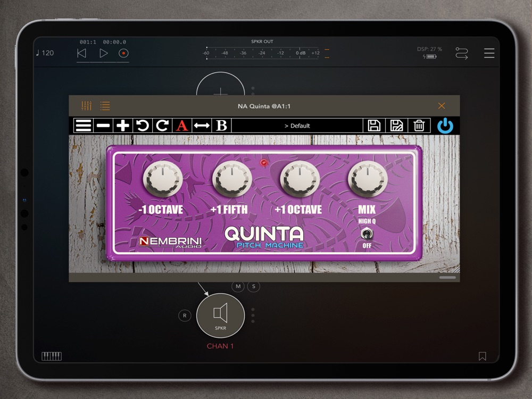Click the bookmark icon bottom right
The width and height of the screenshot is (532, 399).
point(482,356)
